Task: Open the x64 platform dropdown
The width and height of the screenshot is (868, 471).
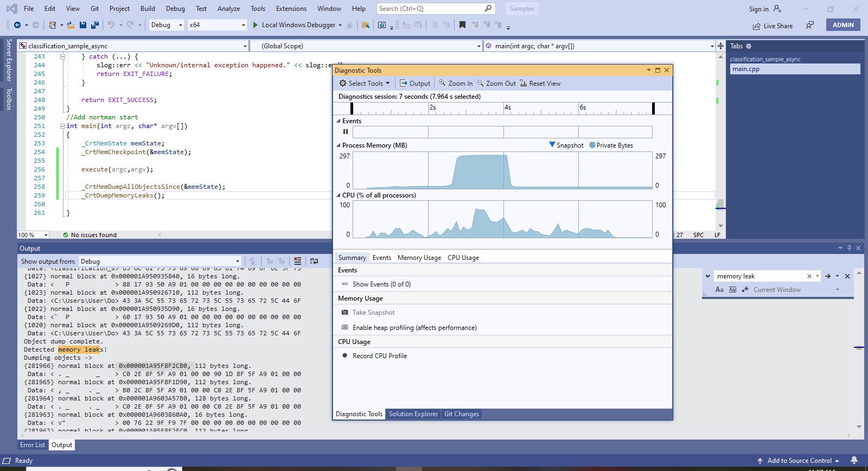Action: click(217, 25)
